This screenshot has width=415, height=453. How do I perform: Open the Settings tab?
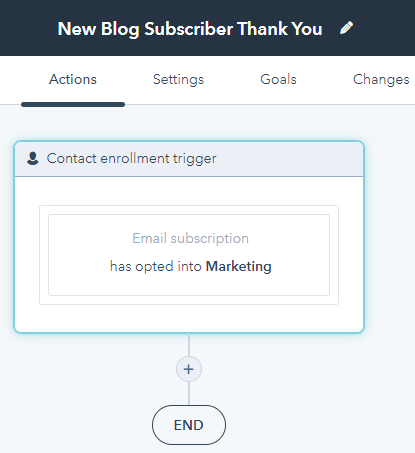pyautogui.click(x=178, y=79)
